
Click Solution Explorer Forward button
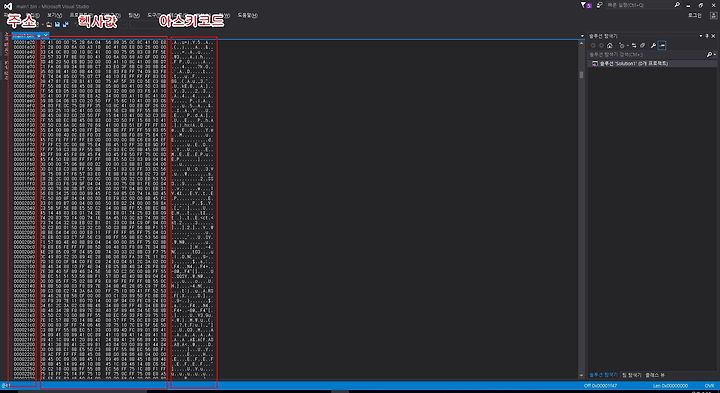click(602, 45)
